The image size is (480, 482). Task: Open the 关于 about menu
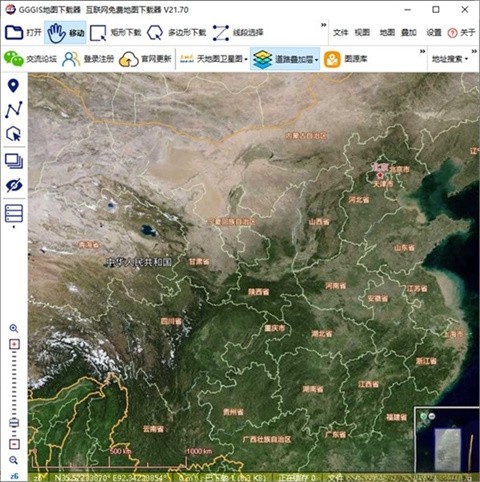[462, 33]
